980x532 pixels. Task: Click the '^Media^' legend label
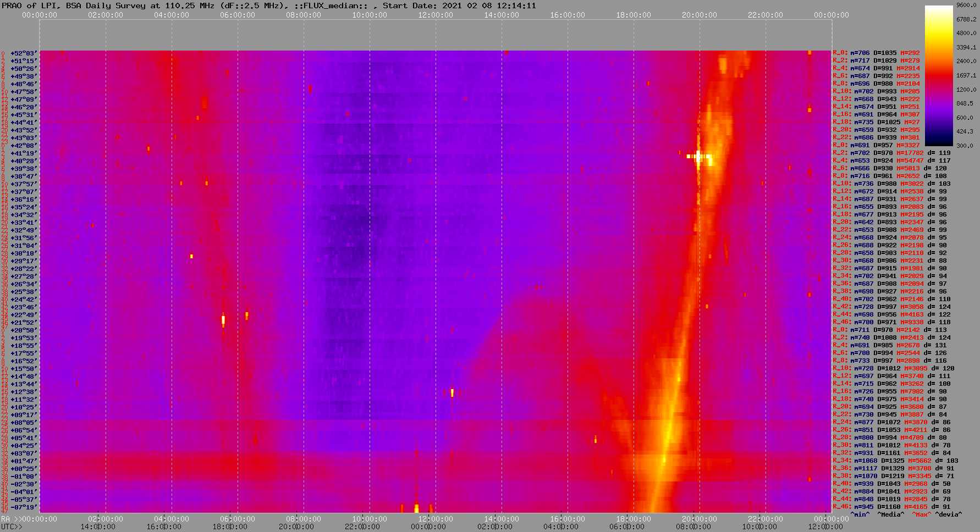[x=891, y=514]
